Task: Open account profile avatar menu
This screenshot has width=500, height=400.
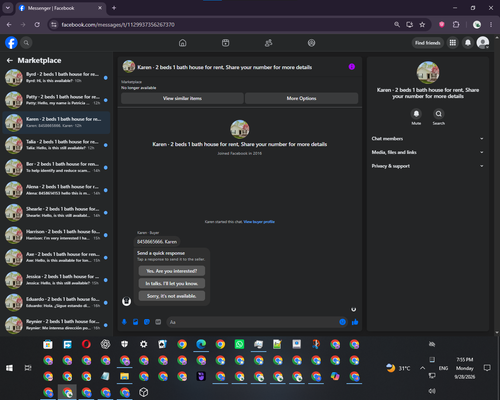Action: pyautogui.click(x=483, y=43)
